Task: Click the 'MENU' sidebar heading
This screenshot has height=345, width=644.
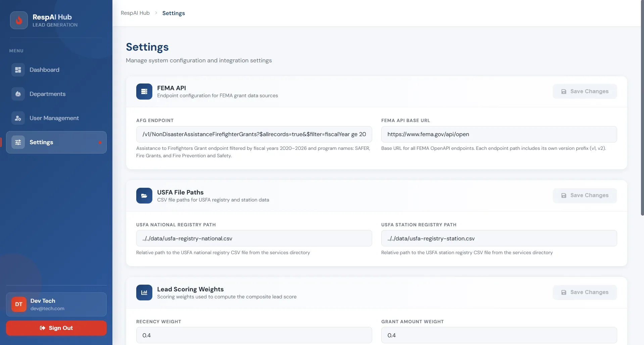Action: (16, 51)
